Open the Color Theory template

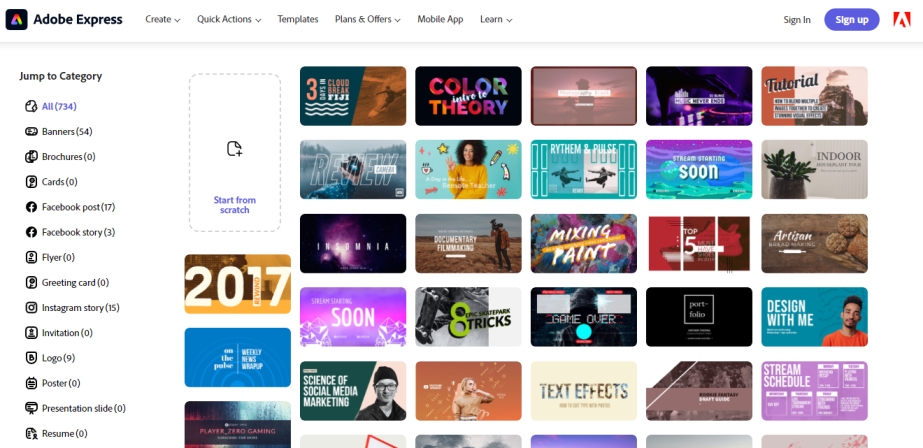[x=469, y=96]
